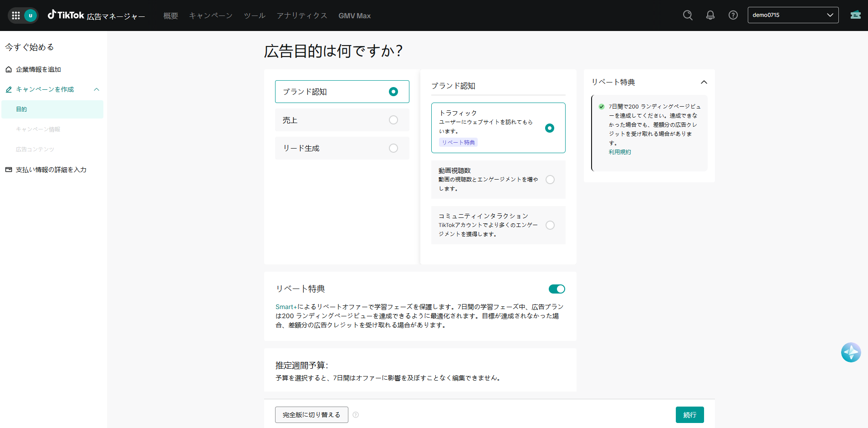Screen dimensions: 868x428
Task: Select the トラフィック radio button
Action: (550, 128)
